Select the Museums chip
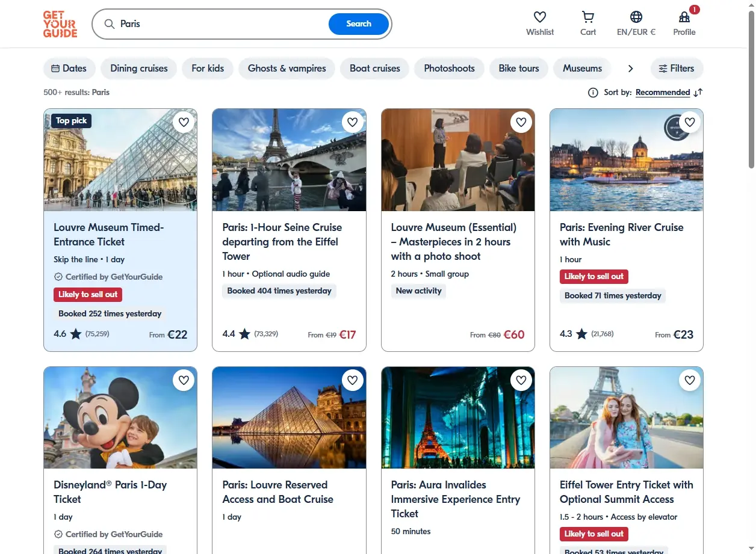This screenshot has width=756, height=554. (582, 69)
